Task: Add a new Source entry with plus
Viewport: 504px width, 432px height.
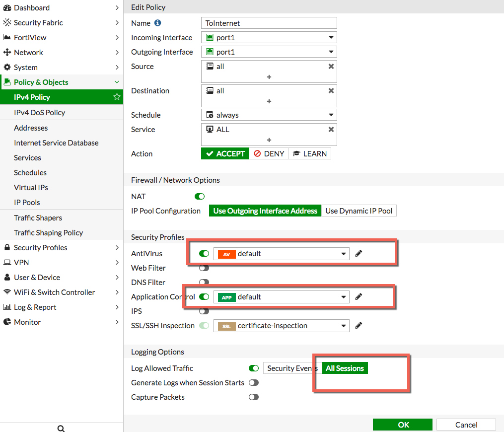Action: (269, 77)
